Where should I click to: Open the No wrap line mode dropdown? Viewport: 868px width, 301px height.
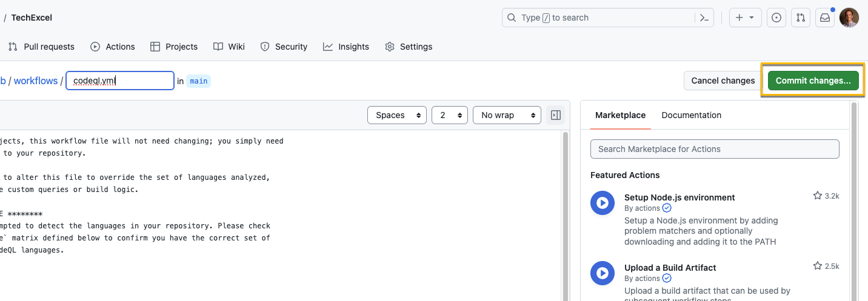(x=507, y=115)
